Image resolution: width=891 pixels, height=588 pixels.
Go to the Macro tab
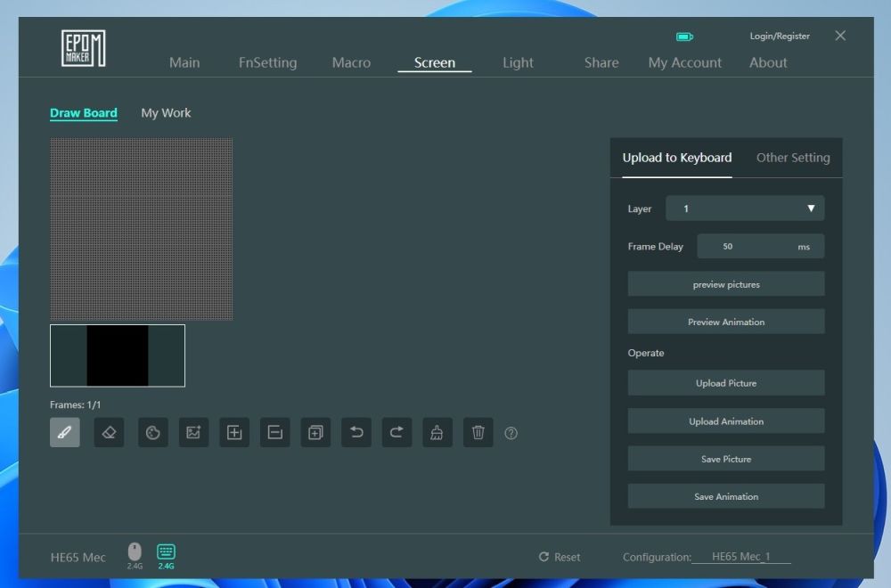351,62
